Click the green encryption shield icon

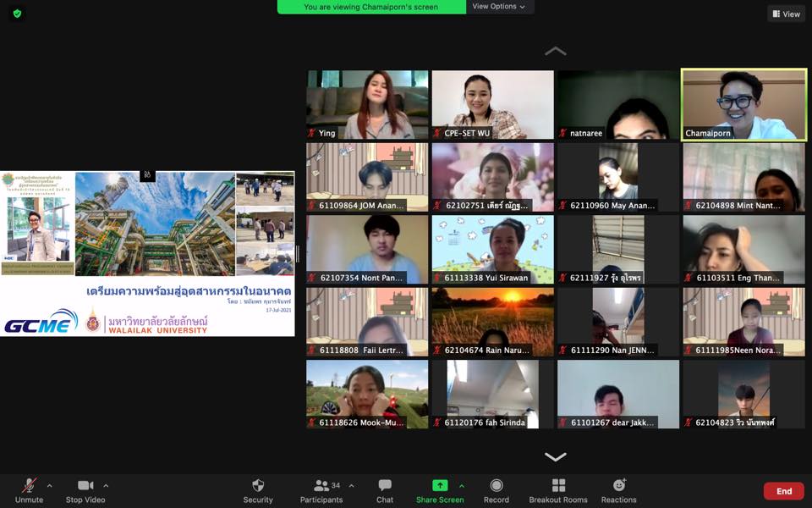click(17, 14)
